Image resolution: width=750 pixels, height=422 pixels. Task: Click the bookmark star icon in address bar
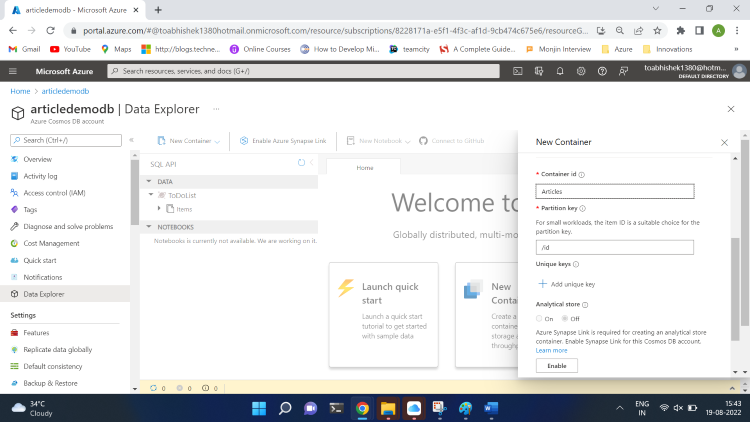click(657, 31)
